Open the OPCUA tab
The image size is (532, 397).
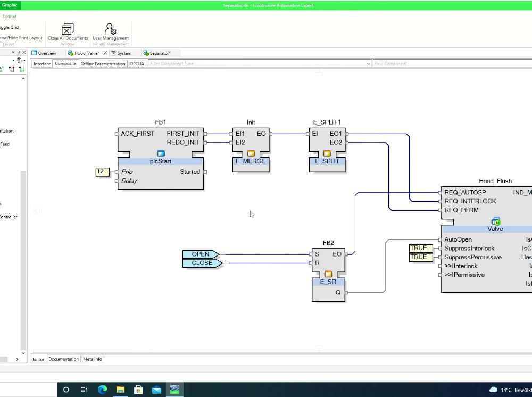137,64
